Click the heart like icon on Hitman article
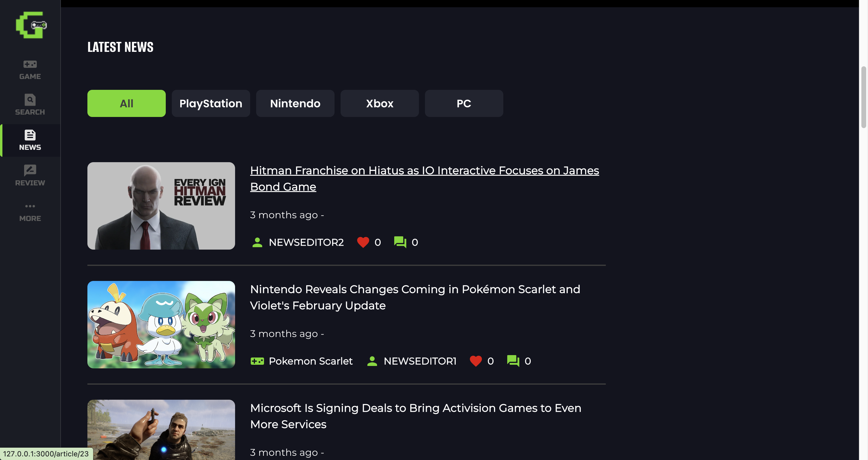This screenshot has height=460, width=868. point(363,242)
